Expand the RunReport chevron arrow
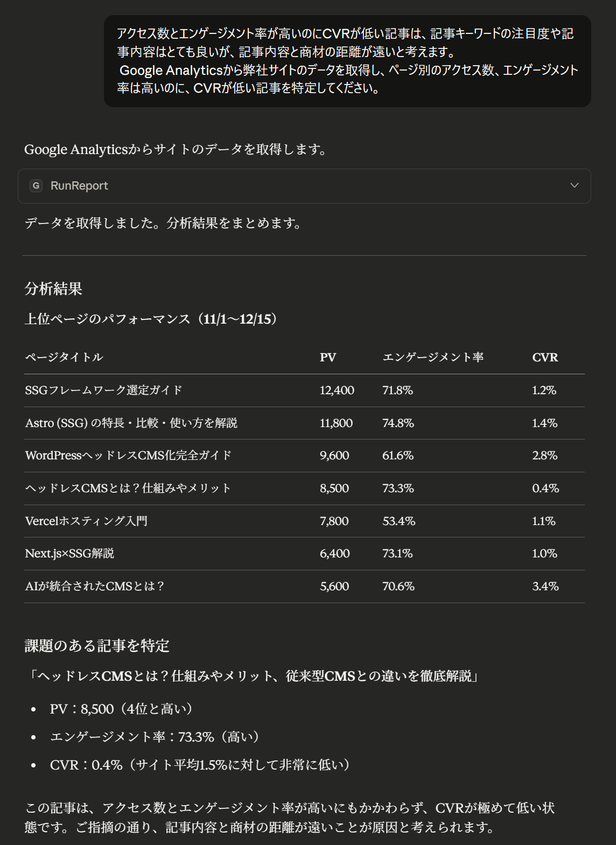 click(575, 186)
